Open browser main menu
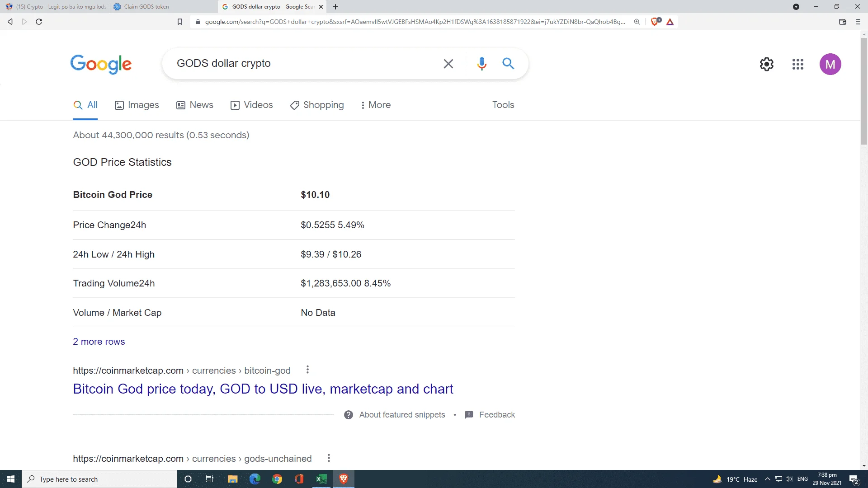This screenshot has width=868, height=488. click(858, 22)
